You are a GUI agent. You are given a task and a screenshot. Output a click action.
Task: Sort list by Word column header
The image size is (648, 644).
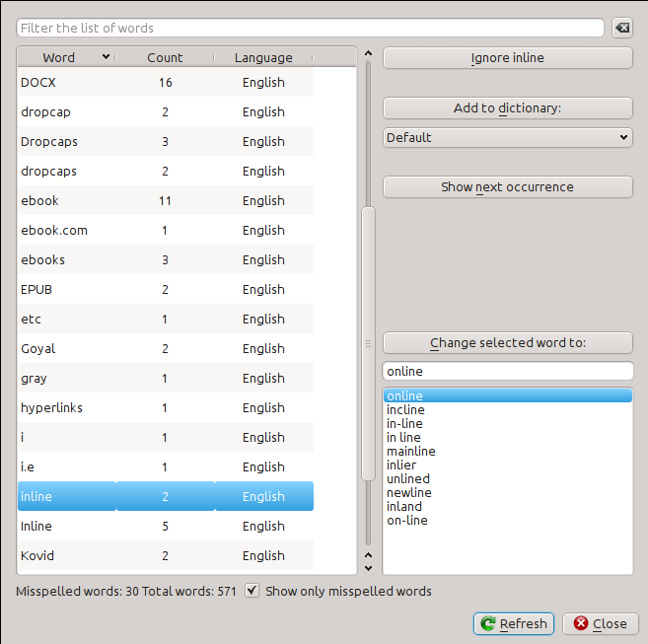(x=66, y=58)
